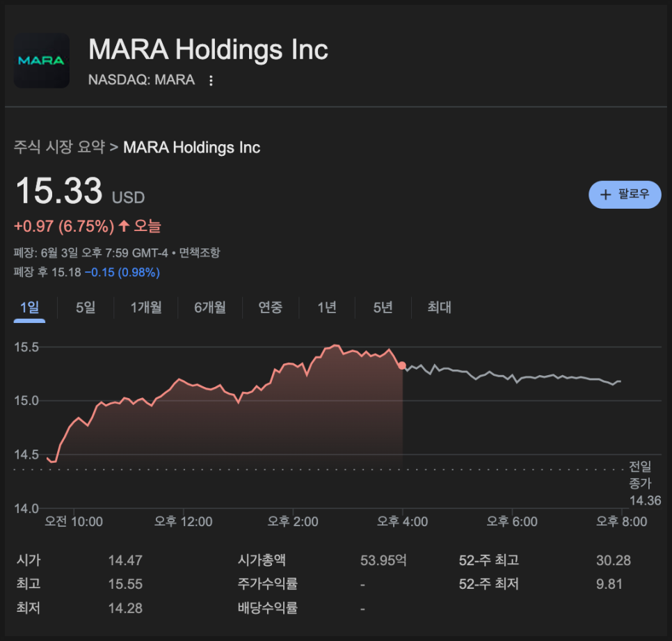Click the 15.5 price axis label
The height and width of the screenshot is (641, 672).
pyautogui.click(x=26, y=347)
